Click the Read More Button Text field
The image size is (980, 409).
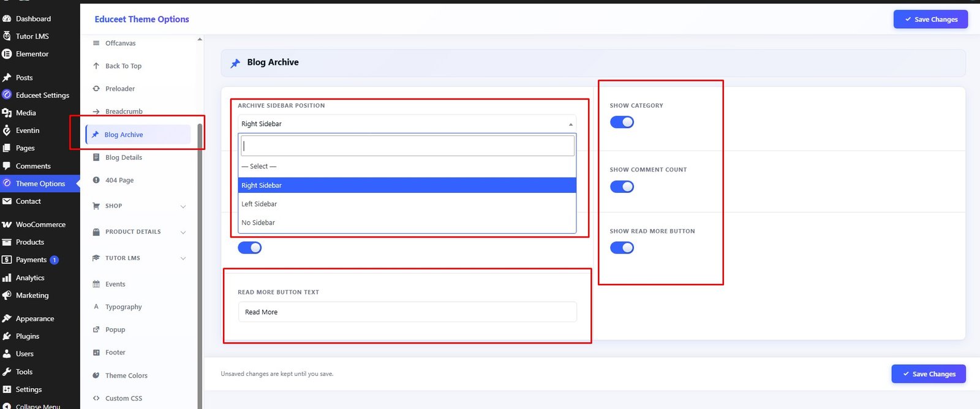[x=407, y=312]
